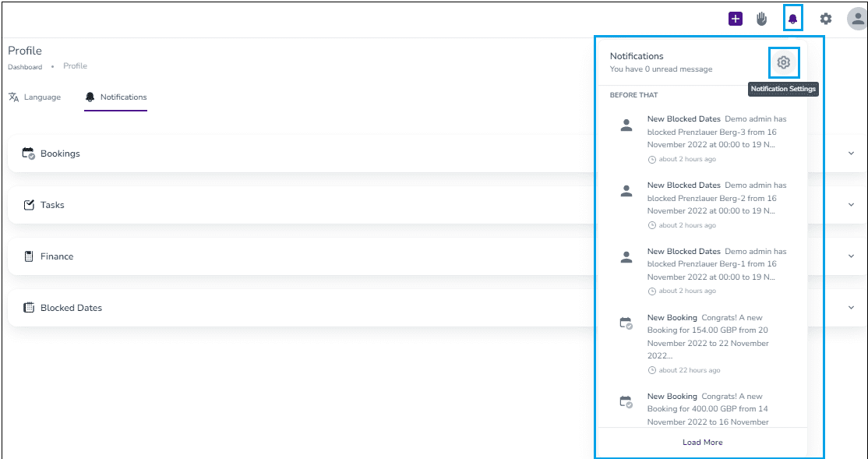Screen dimensions: 868x459
Task: Open Prenzlauer Berg-3 blocked dates notification
Action: (x=703, y=139)
